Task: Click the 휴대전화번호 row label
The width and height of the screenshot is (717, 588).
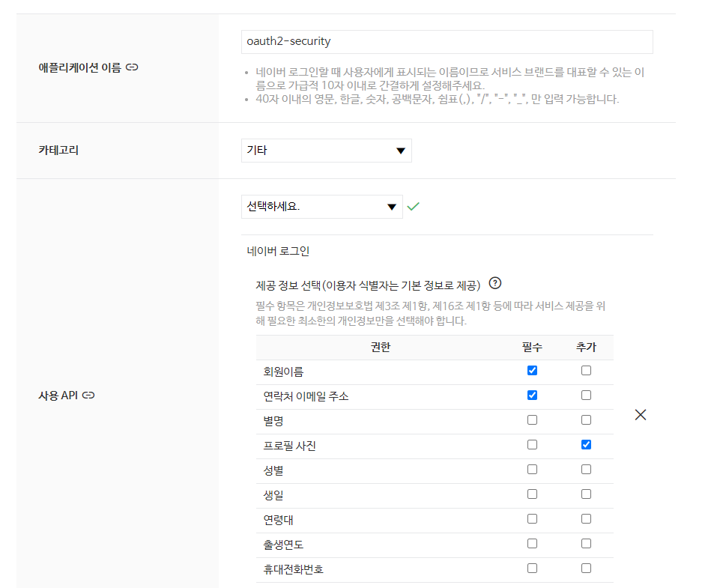Action: [293, 569]
